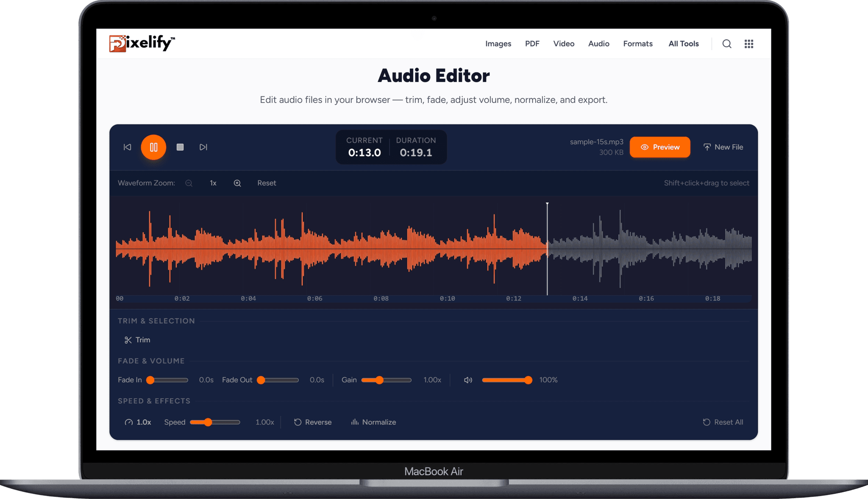Zoom in on the waveform
The height and width of the screenshot is (499, 868).
click(x=237, y=183)
